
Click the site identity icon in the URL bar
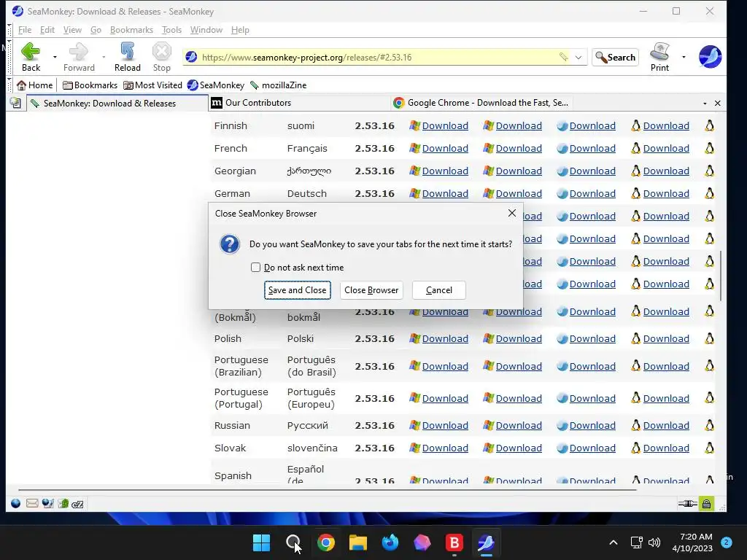click(192, 57)
